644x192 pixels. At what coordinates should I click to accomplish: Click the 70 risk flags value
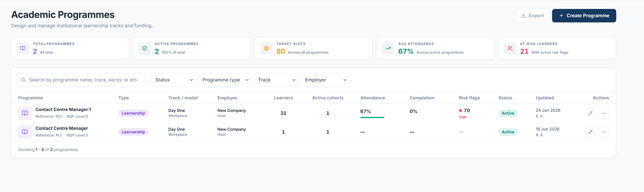(x=467, y=110)
